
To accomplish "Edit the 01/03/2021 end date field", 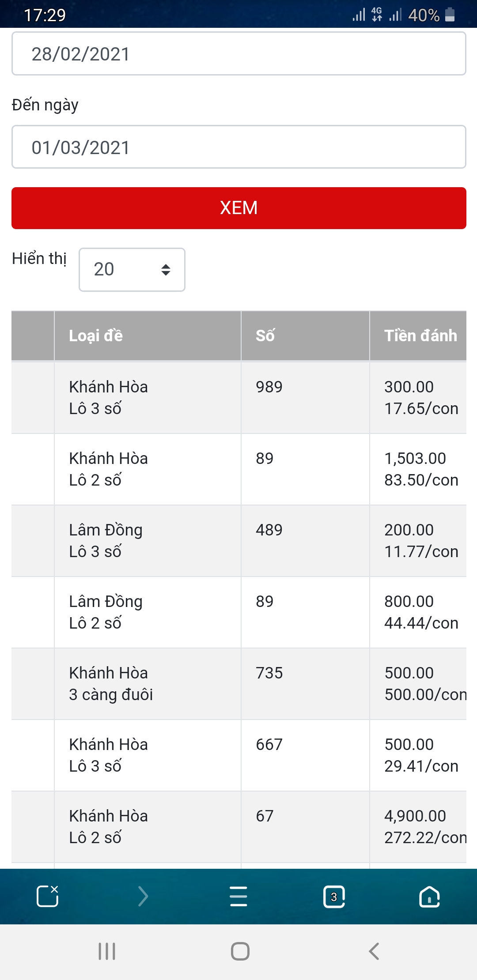I will pyautogui.click(x=238, y=147).
